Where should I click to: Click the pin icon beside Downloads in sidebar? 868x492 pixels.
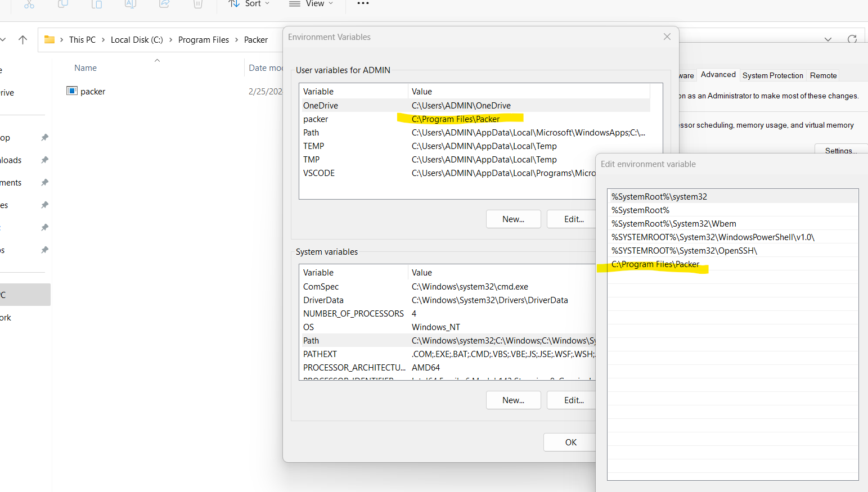[x=44, y=160]
